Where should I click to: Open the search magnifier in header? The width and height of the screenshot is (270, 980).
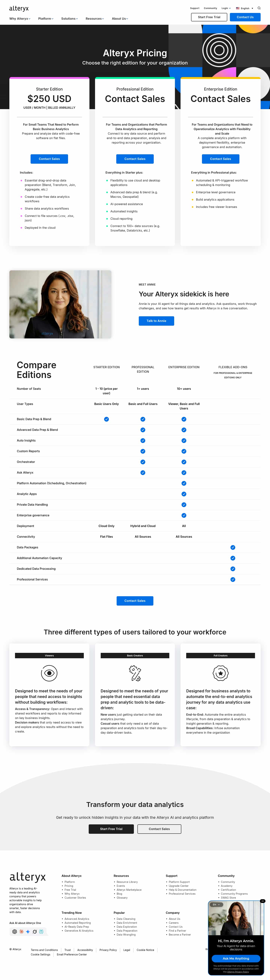[259, 8]
